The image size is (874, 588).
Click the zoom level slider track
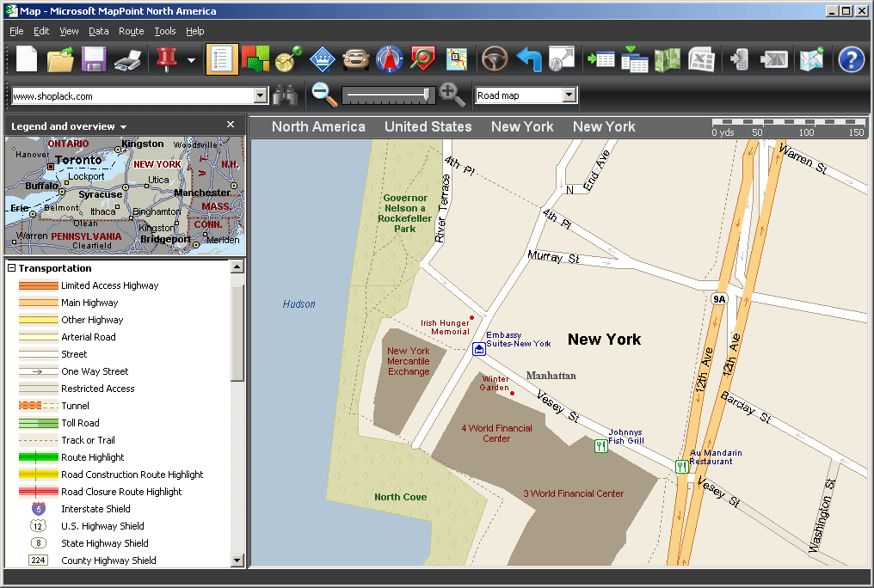pos(389,95)
